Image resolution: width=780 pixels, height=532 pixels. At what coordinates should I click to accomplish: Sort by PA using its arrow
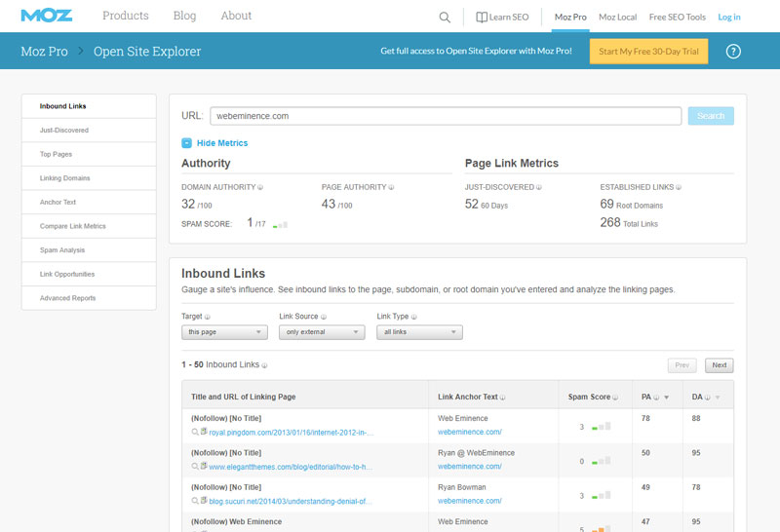pos(667,398)
